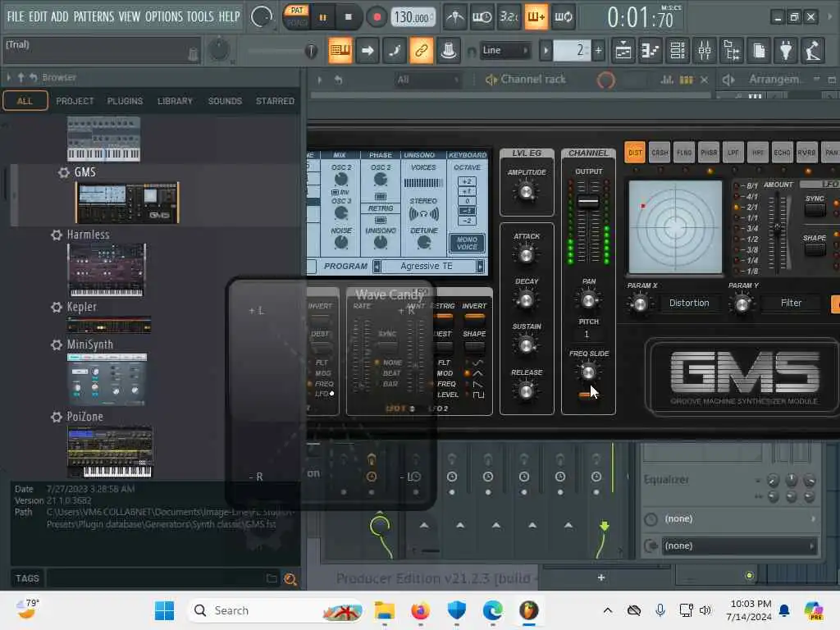
Task: Select the PROJECT browser tab
Action: tap(75, 101)
